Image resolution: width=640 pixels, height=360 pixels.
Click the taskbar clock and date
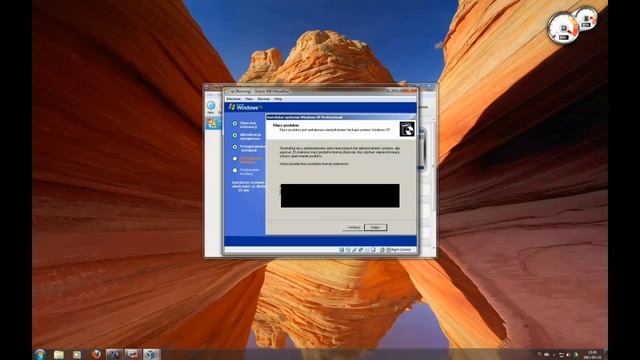pos(592,354)
